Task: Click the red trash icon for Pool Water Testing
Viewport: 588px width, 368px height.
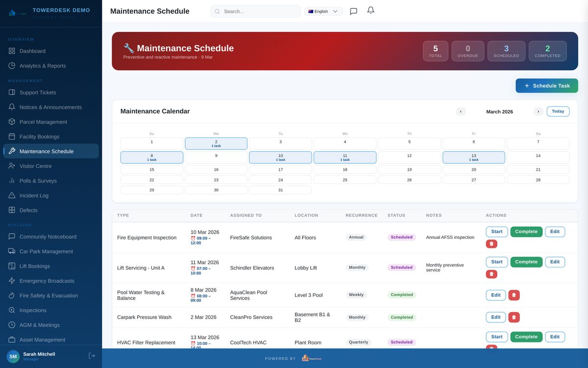Action: (513, 294)
